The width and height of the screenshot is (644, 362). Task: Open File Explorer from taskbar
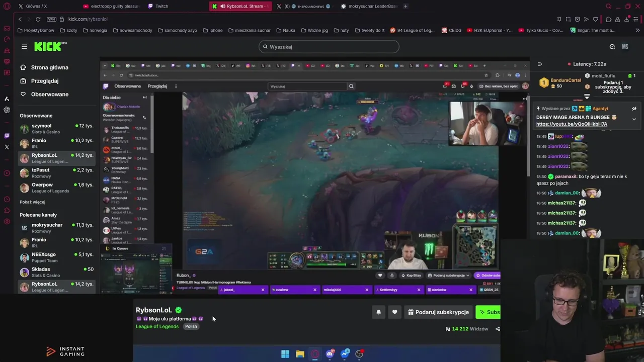300,354
